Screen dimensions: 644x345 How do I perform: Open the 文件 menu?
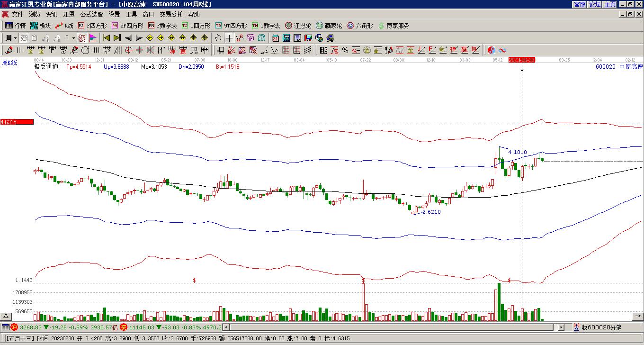(x=18, y=15)
